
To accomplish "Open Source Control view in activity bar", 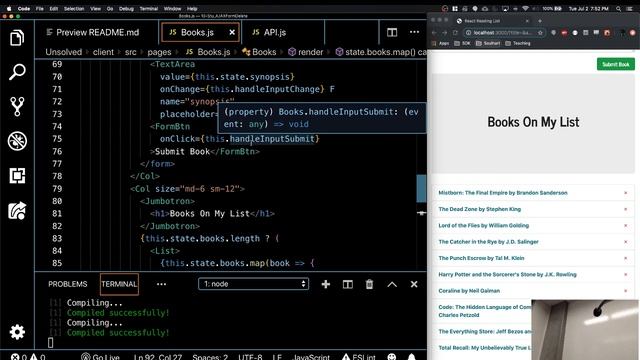I will 17,107.
